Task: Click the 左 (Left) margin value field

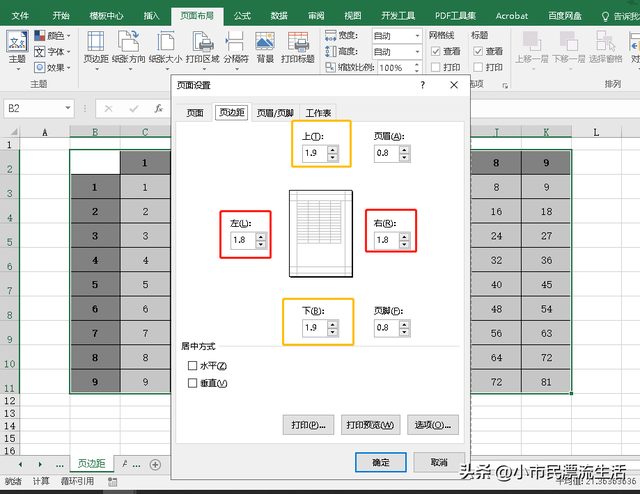Action: point(242,241)
